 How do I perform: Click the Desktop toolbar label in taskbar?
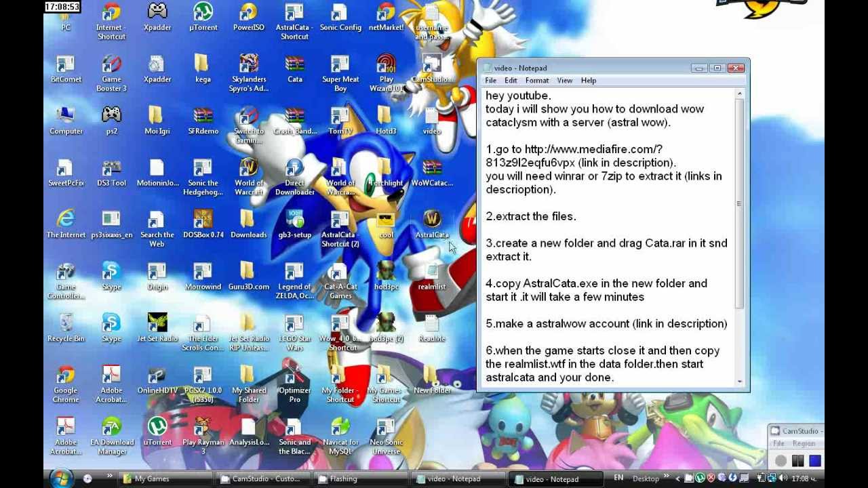645,479
